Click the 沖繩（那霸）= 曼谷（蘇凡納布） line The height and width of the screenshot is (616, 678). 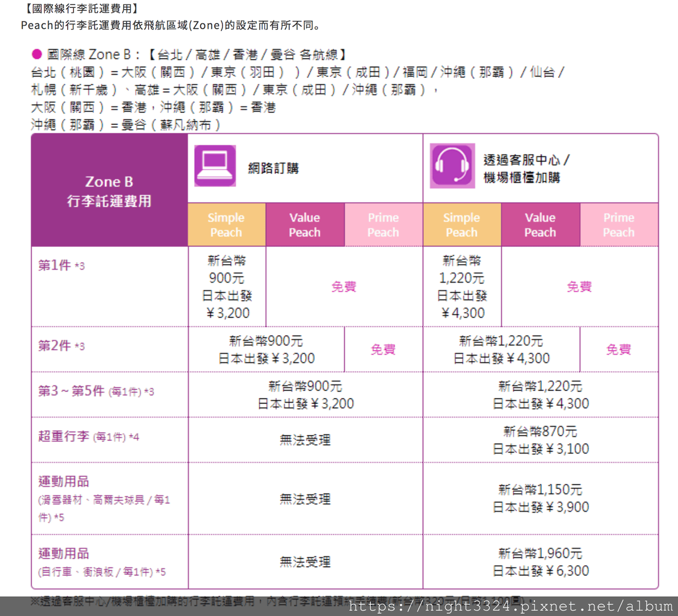125,124
